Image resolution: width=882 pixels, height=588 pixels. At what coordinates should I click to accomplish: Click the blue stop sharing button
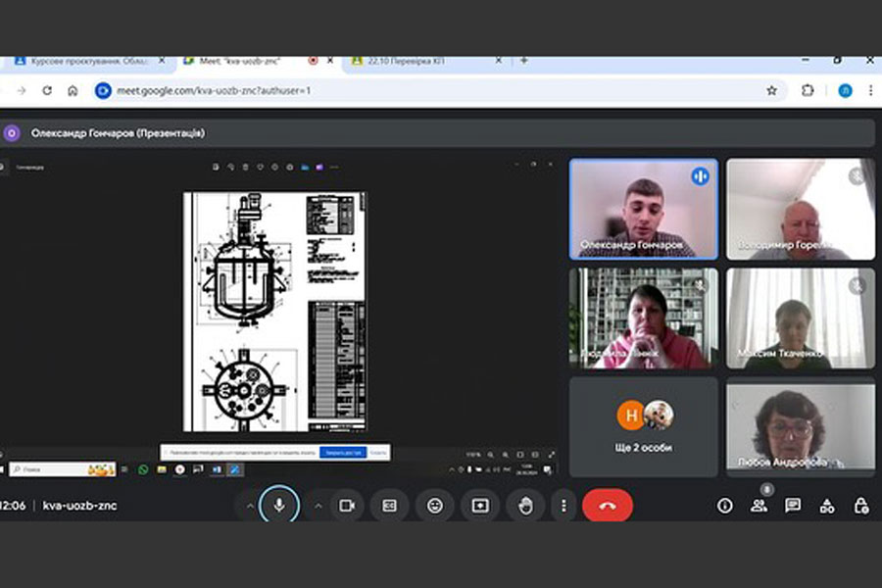(x=341, y=453)
